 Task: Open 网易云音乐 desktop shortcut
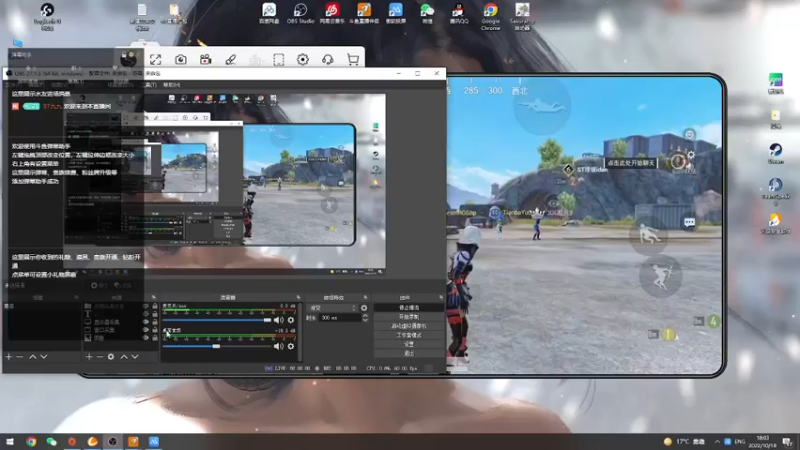[332, 14]
